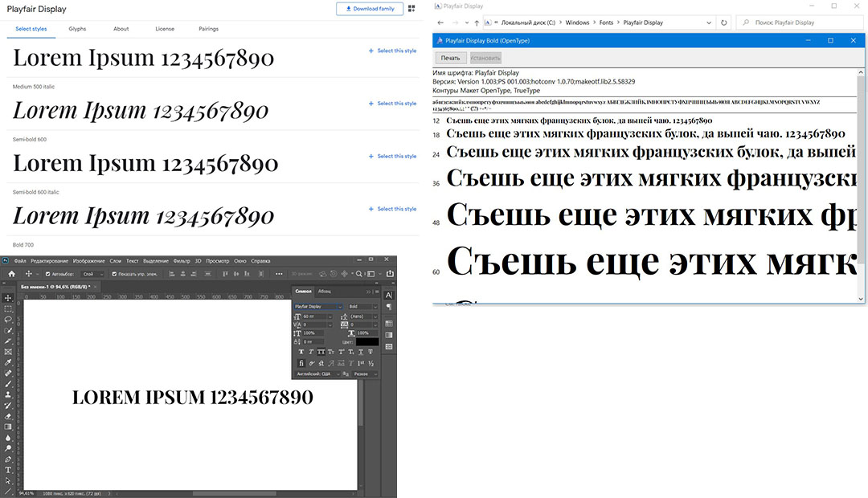
Task: Click Google Fonts grid view icon
Action: [x=411, y=9]
